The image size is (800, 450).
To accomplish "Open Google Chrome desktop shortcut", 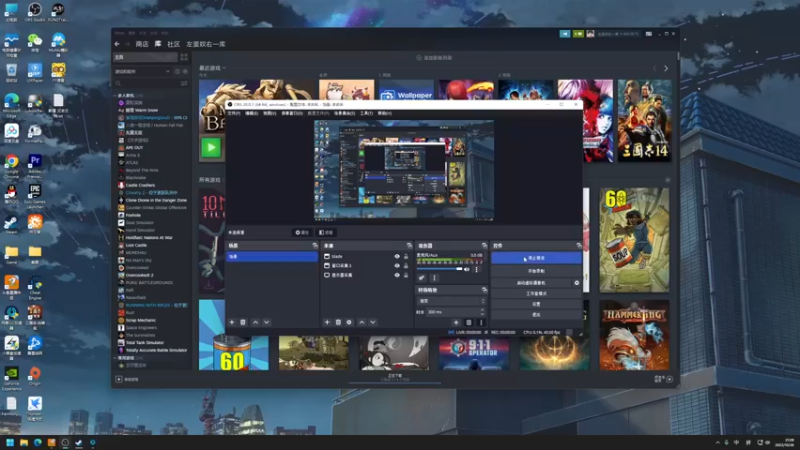I will pyautogui.click(x=11, y=164).
